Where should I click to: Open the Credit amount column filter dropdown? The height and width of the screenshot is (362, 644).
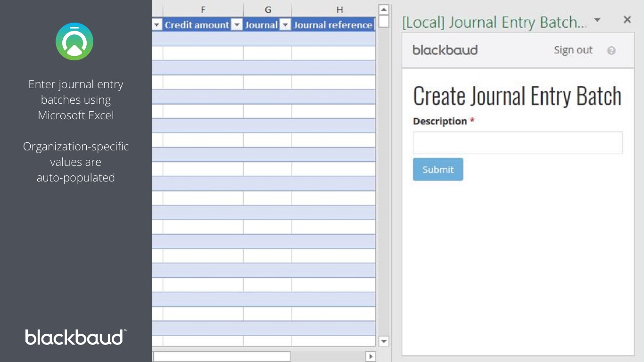(x=237, y=25)
